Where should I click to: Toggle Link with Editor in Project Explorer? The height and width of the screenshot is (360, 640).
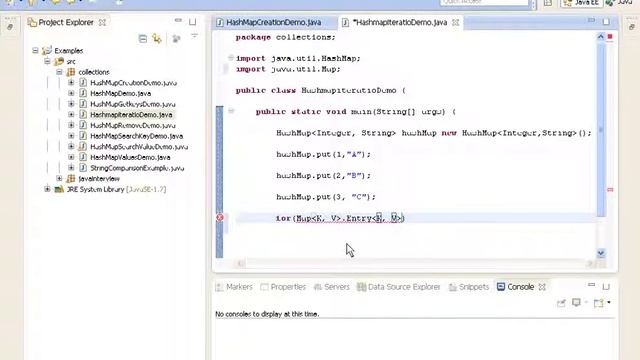pyautogui.click(x=157, y=39)
